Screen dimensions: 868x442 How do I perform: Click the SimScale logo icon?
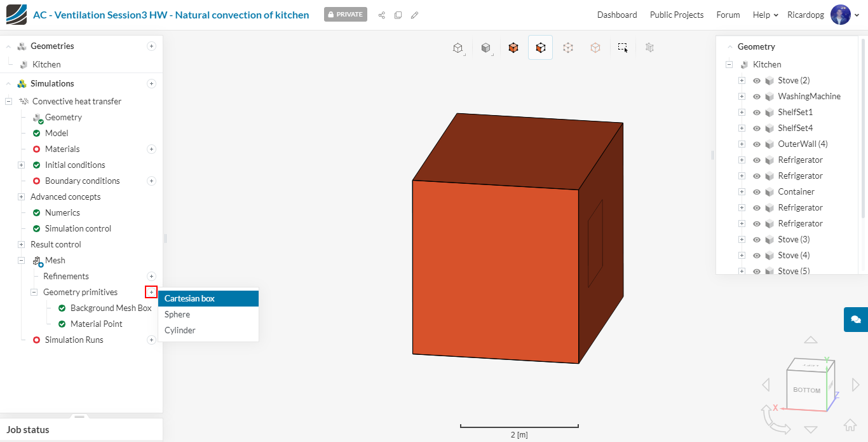[17, 15]
